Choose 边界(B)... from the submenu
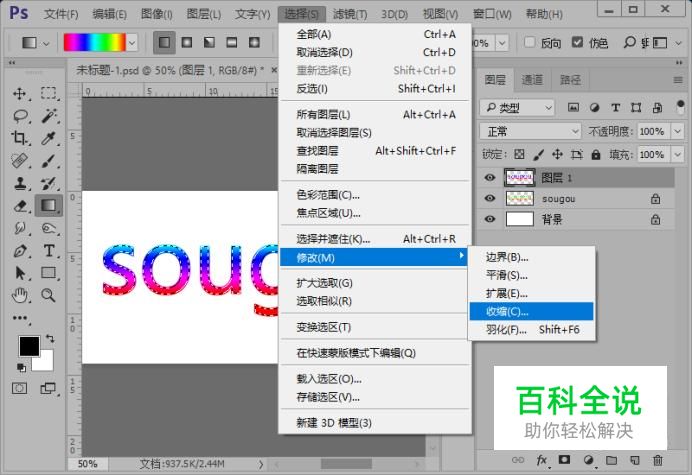Screen dimensions: 692x475 pyautogui.click(x=531, y=257)
